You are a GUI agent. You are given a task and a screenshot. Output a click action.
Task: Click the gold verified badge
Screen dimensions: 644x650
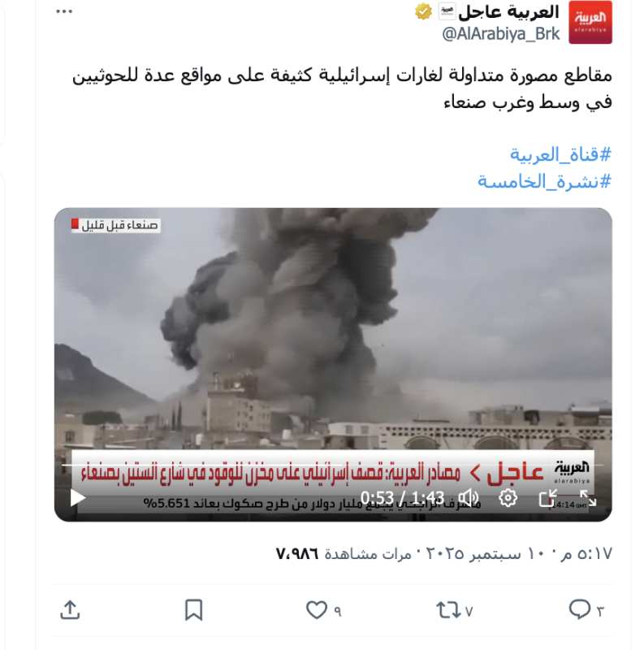423,11
